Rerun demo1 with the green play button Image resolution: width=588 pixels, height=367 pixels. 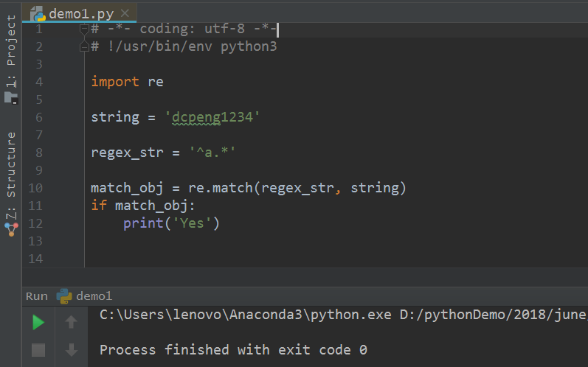[38, 323]
